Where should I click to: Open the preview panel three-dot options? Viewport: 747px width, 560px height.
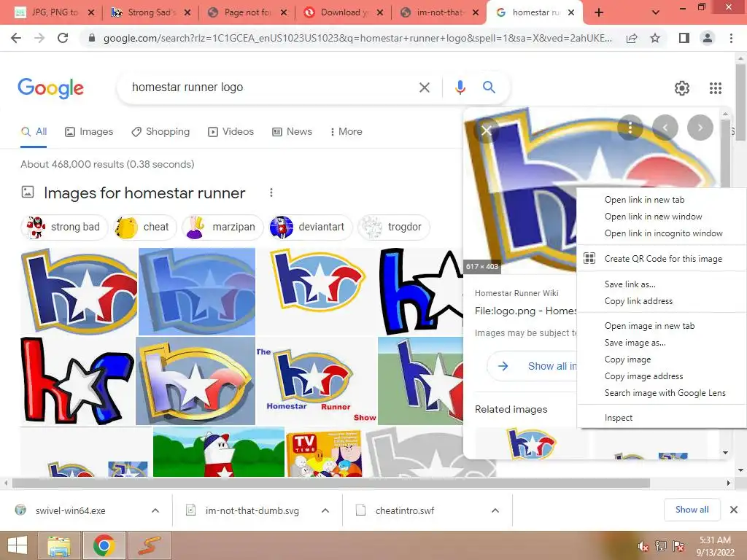[630, 128]
